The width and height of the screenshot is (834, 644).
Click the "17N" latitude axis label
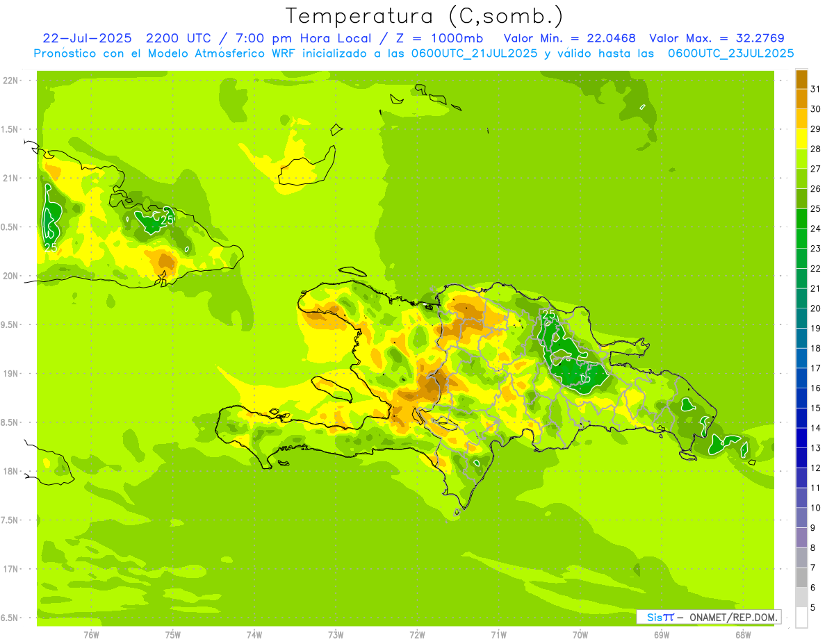click(x=10, y=568)
